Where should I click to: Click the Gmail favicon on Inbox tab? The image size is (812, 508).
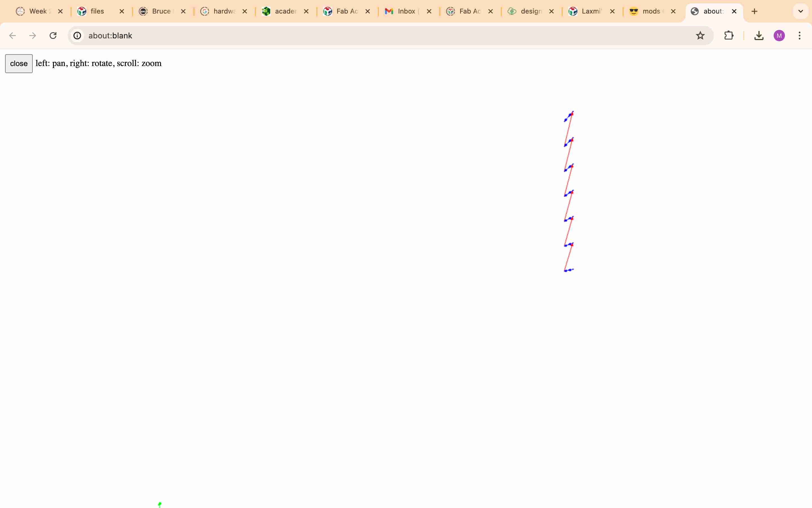[x=389, y=11]
